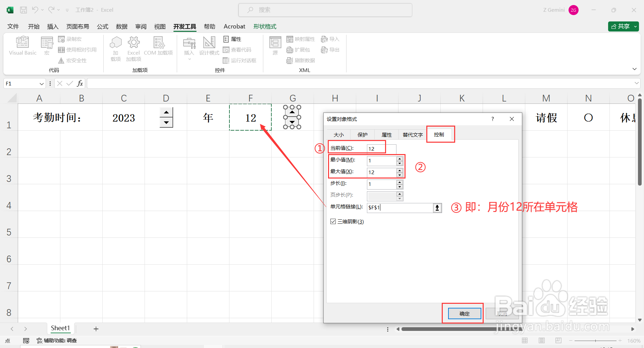644x348 pixels.
Task: Select cell C1 containing 2023
Action: [123, 117]
